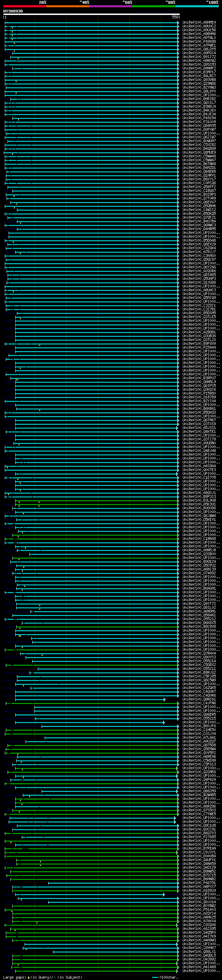
Task: Open hit UniRef100_A9U0C2
Action: tap(199, 26)
